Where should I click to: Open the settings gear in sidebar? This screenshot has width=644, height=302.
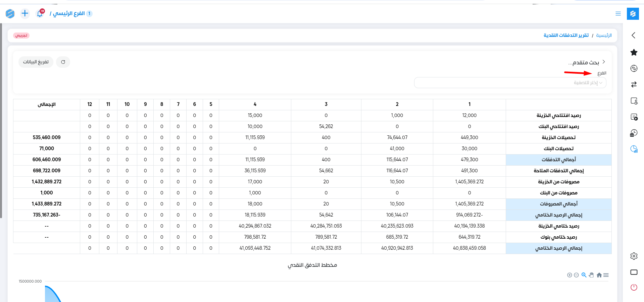[634, 256]
